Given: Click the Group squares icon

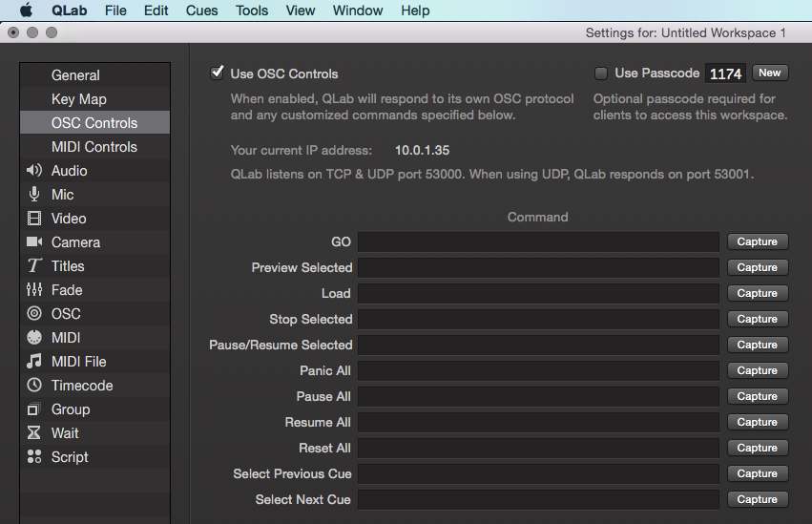Looking at the screenshot, I should pyautogui.click(x=33, y=409).
